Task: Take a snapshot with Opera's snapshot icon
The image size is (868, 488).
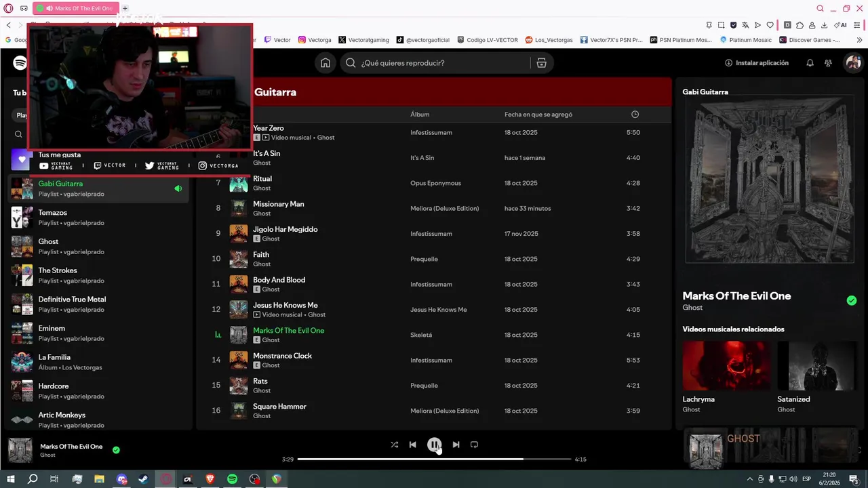Action: point(722,25)
